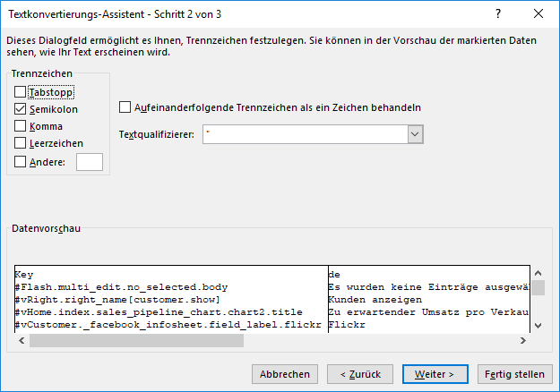Close the Textkonvertierungs-Assistent dialog
The height and width of the screenshot is (392, 560).
(x=538, y=14)
